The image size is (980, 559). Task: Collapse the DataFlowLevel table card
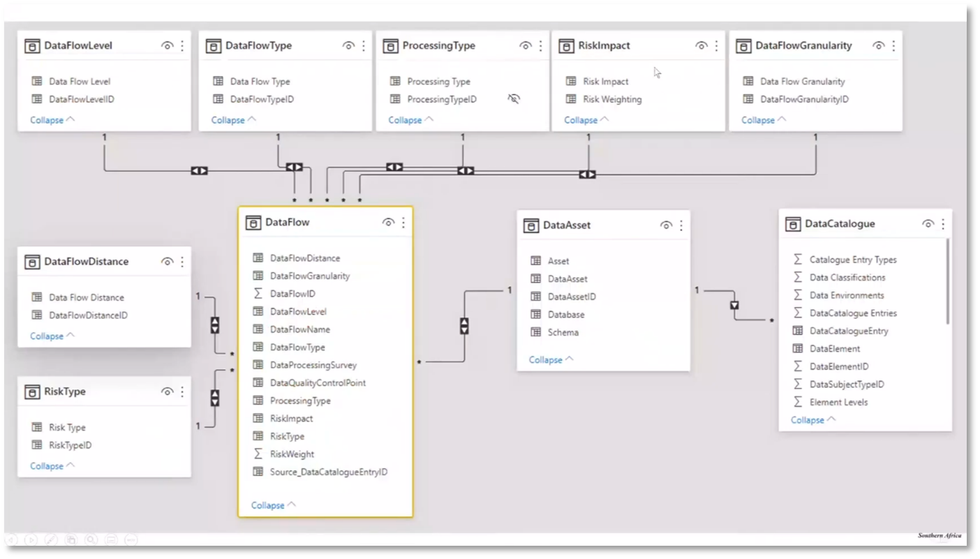[52, 120]
